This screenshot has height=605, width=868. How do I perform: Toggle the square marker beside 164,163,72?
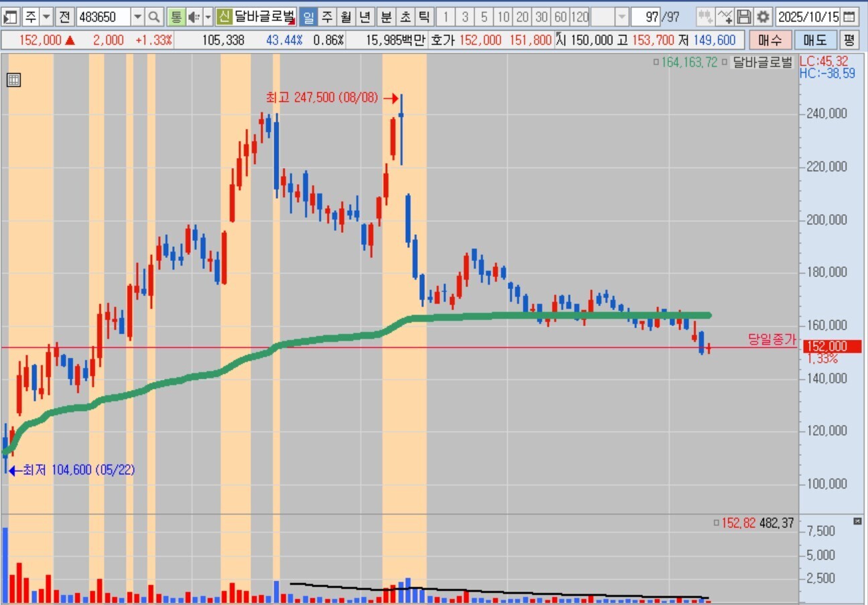coord(656,63)
